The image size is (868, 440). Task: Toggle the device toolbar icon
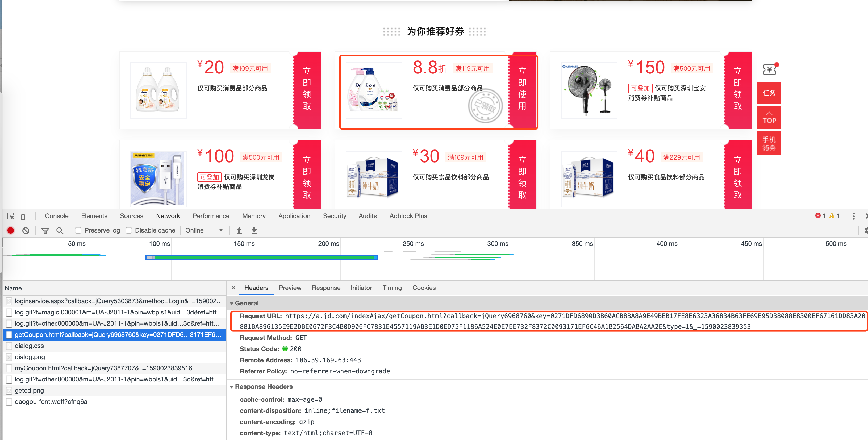point(25,216)
